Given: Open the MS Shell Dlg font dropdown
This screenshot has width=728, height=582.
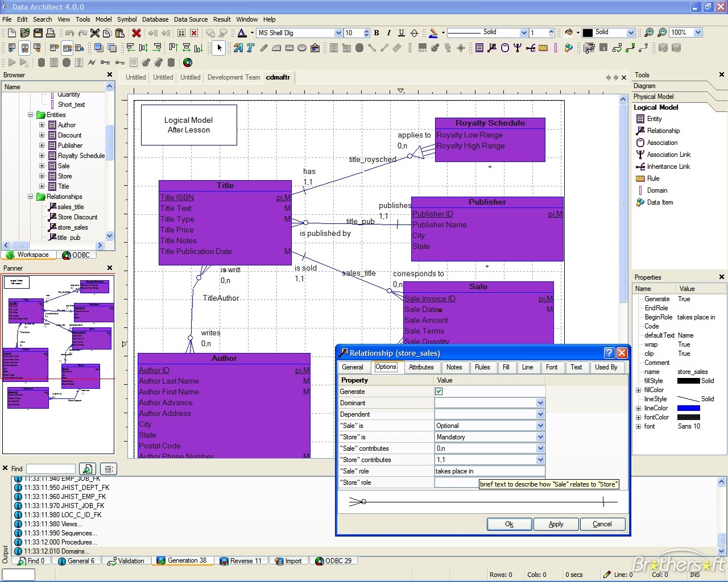Looking at the screenshot, I should [x=338, y=33].
